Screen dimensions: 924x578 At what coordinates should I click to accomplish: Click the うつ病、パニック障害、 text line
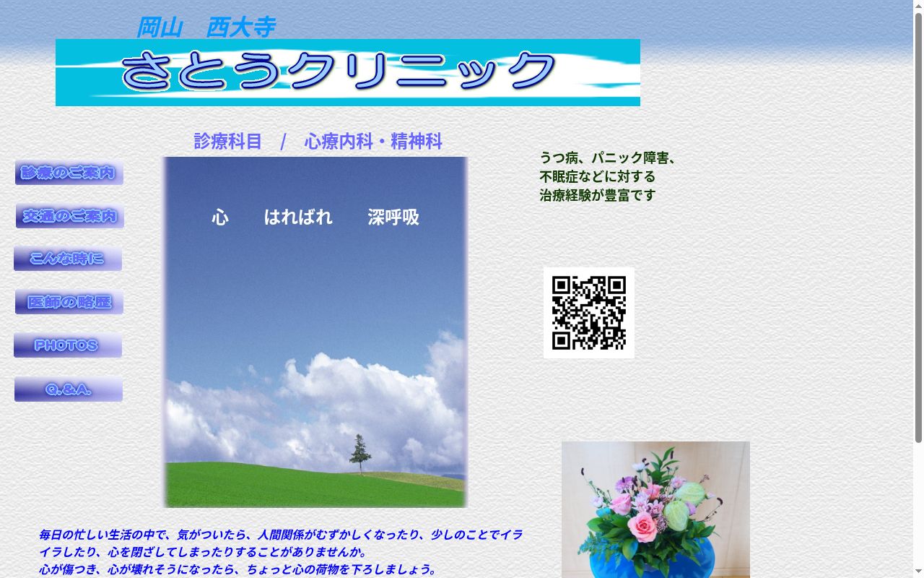pos(608,158)
